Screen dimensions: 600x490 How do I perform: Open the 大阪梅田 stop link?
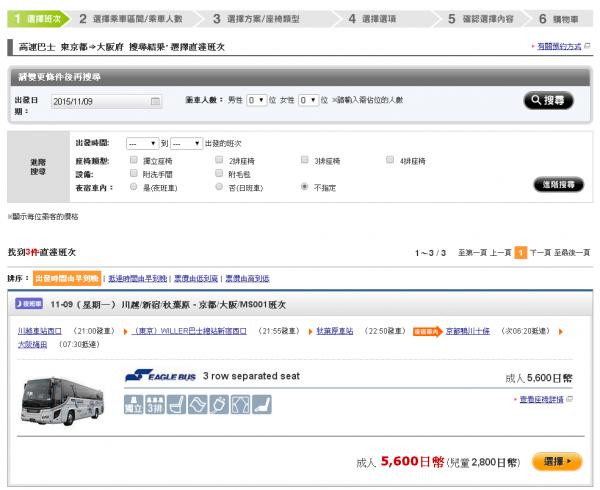33,344
